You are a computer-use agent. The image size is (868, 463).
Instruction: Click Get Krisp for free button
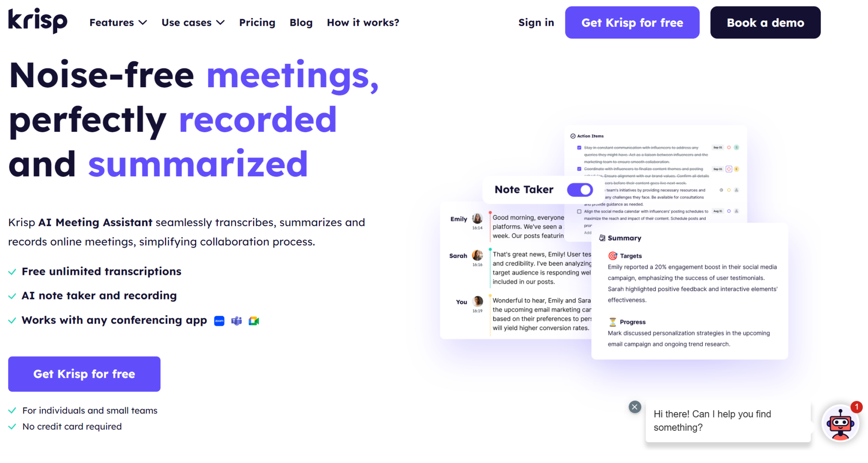tap(633, 23)
